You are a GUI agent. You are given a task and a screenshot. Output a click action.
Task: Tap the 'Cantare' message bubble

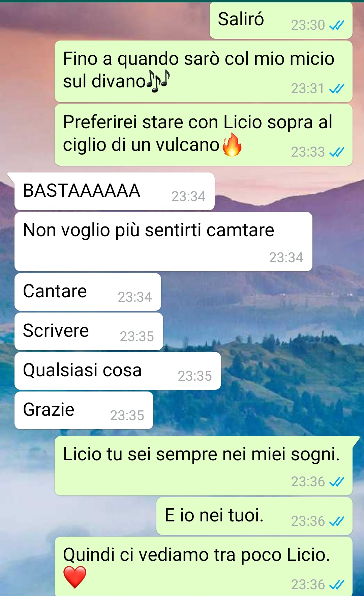click(88, 292)
